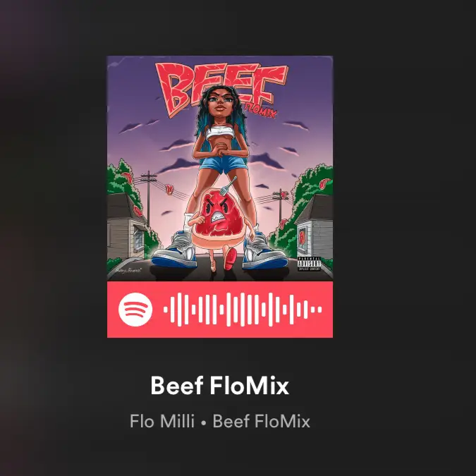This screenshot has width=476, height=476.
Task: Click the artist signature on the cover artwork
Action: tap(128, 270)
